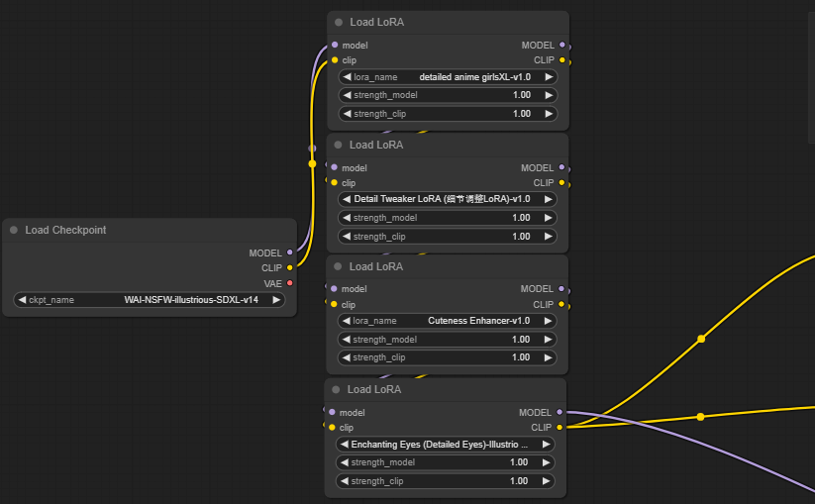Click the MODEL output port on Load Checkpoint
The height and width of the screenshot is (504, 815).
289,252
